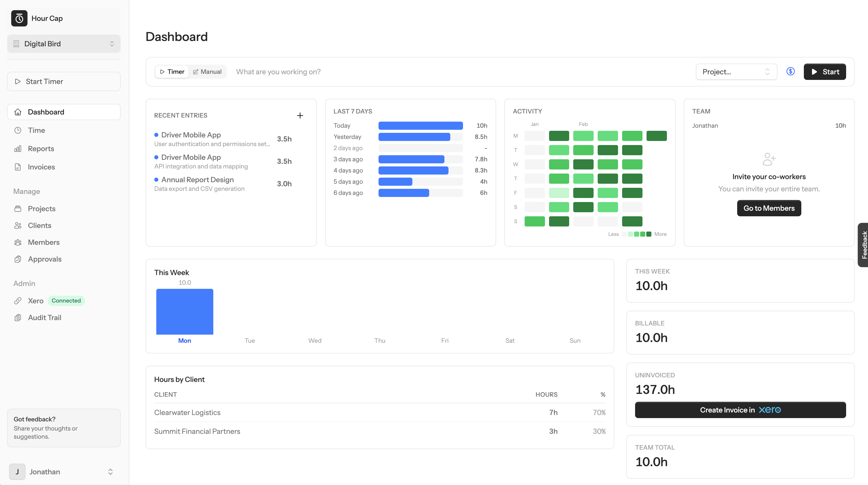Switch to the Manual entry tab

coord(207,72)
